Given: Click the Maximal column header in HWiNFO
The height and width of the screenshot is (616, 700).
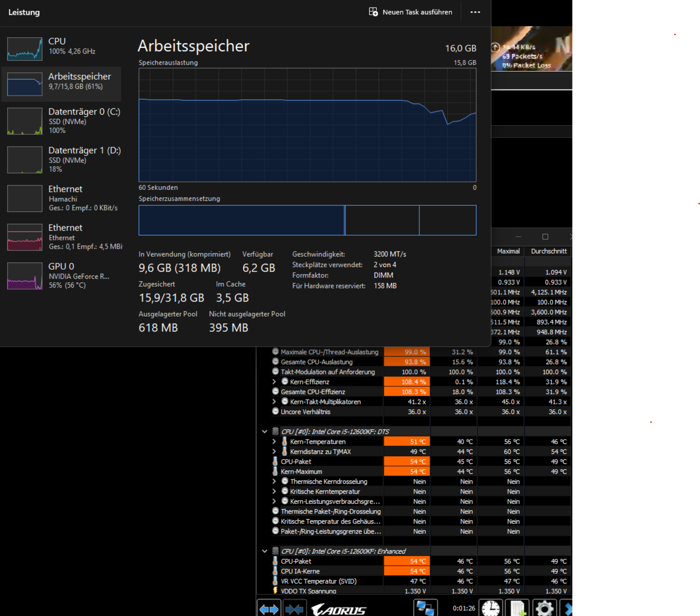Looking at the screenshot, I should pyautogui.click(x=508, y=251).
